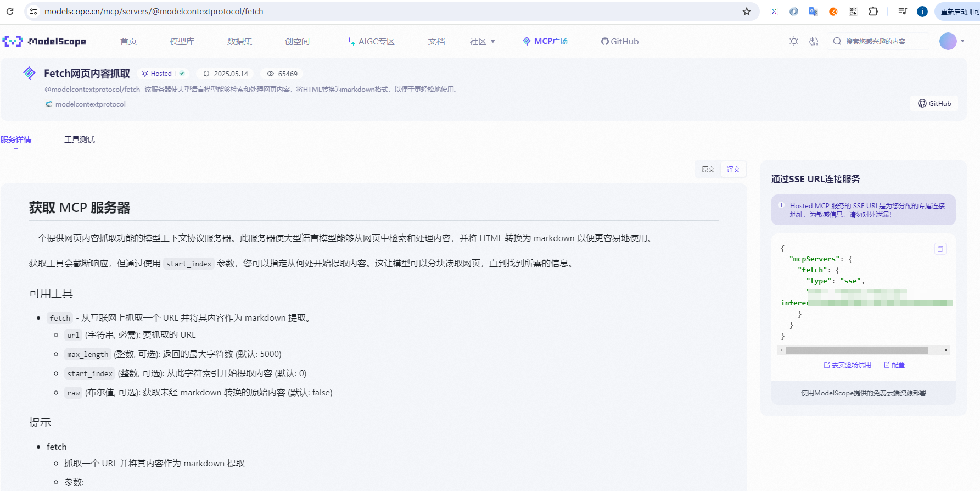The image size is (980, 491).
Task: Click the view count eye icon
Action: [x=271, y=74]
